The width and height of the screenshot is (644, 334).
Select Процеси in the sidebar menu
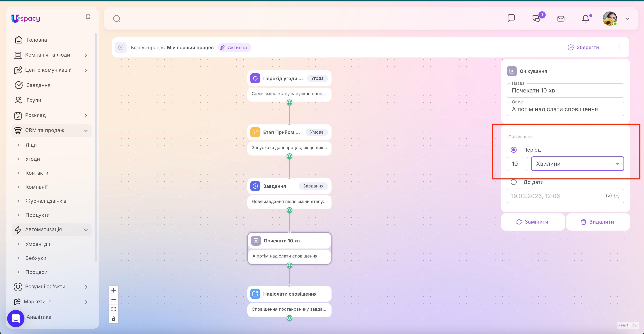point(36,272)
